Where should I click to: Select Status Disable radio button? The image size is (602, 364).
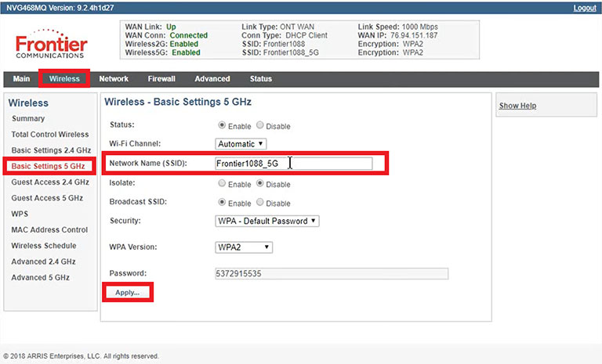(260, 125)
